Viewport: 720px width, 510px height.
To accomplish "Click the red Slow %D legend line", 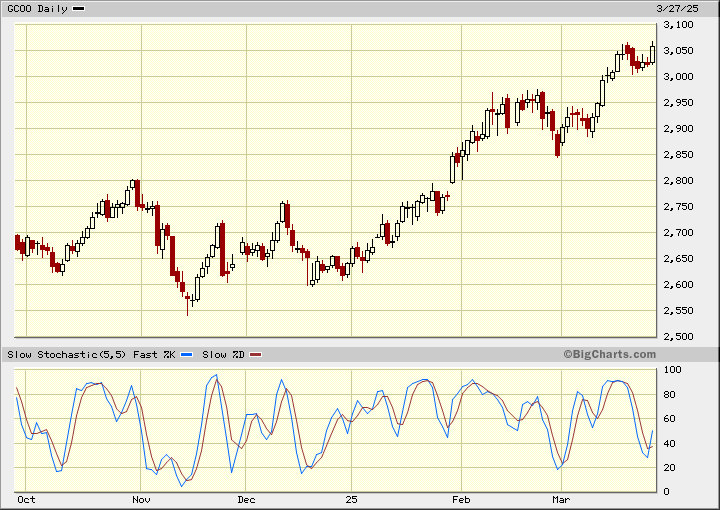I will pyautogui.click(x=255, y=355).
